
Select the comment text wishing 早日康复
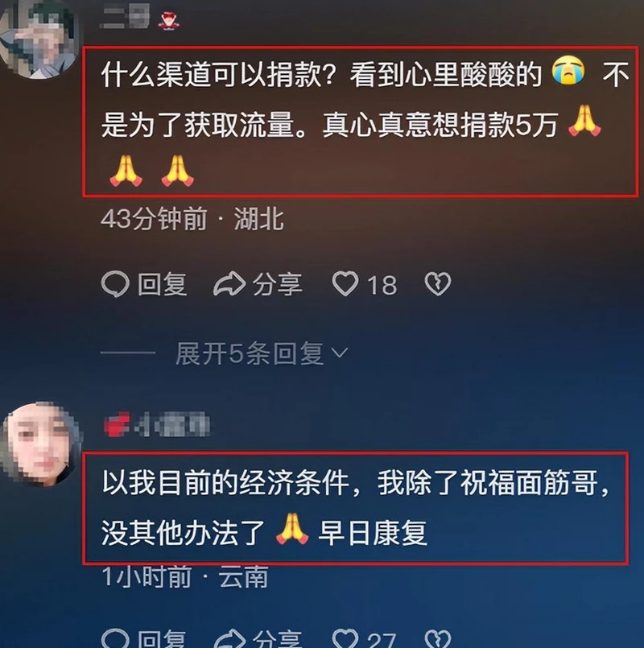[x=356, y=508]
